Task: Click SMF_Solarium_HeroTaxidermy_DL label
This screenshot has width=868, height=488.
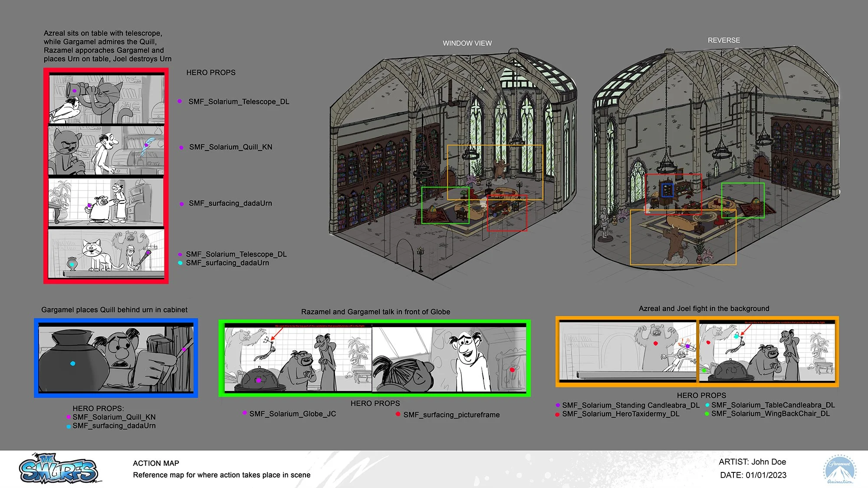Action: click(621, 414)
